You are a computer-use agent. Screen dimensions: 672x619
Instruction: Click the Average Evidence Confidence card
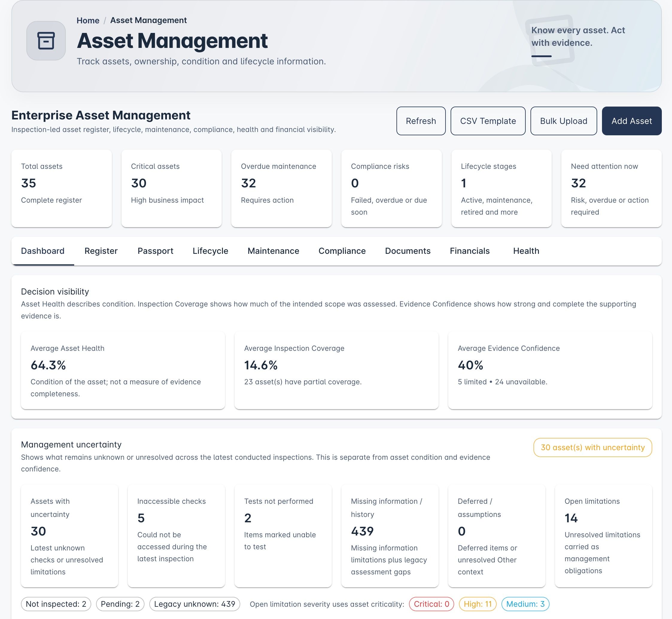click(550, 371)
